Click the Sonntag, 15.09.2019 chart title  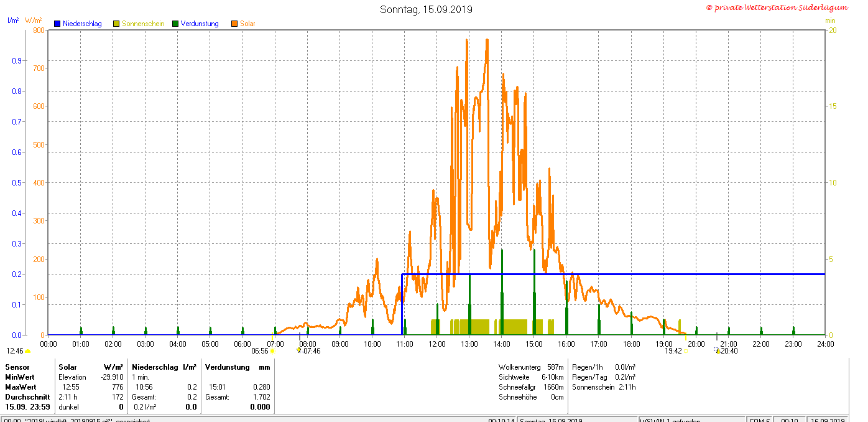point(426,9)
